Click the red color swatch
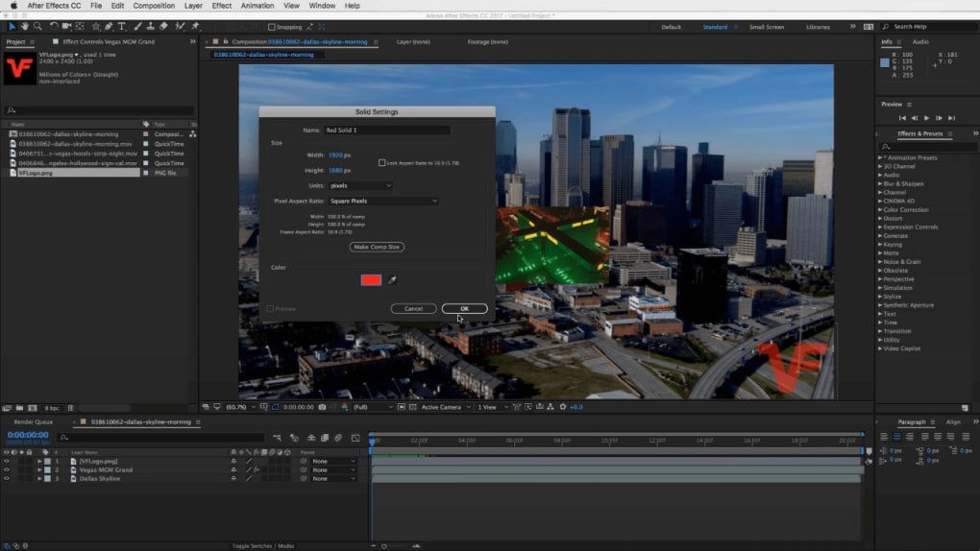This screenshot has width=980, height=551. (371, 280)
